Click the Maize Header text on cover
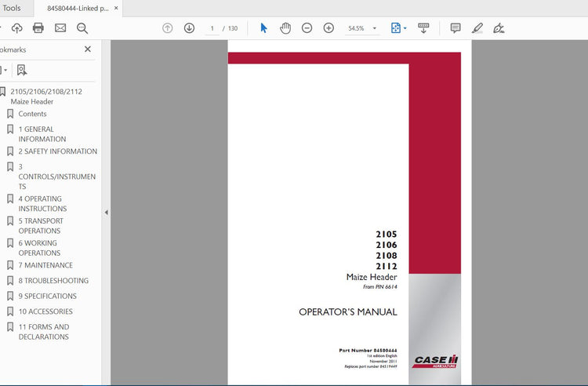 [372, 277]
